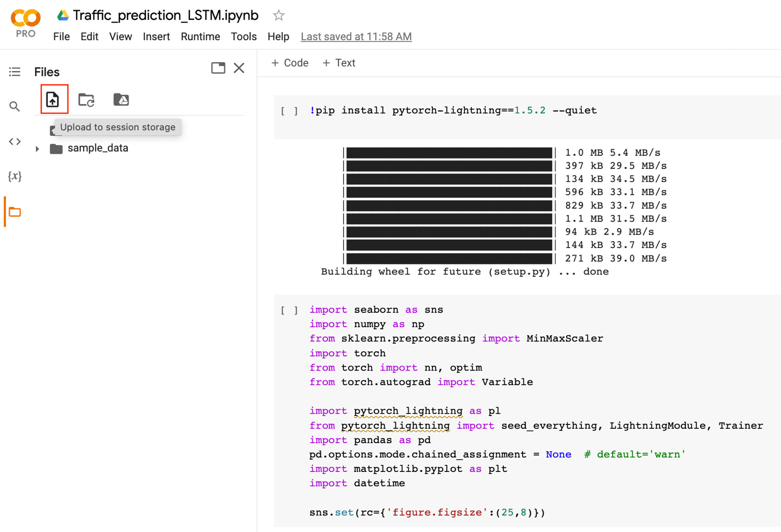Screen dimensions: 781x532
Task: Open the Insert menu
Action: 156,36
